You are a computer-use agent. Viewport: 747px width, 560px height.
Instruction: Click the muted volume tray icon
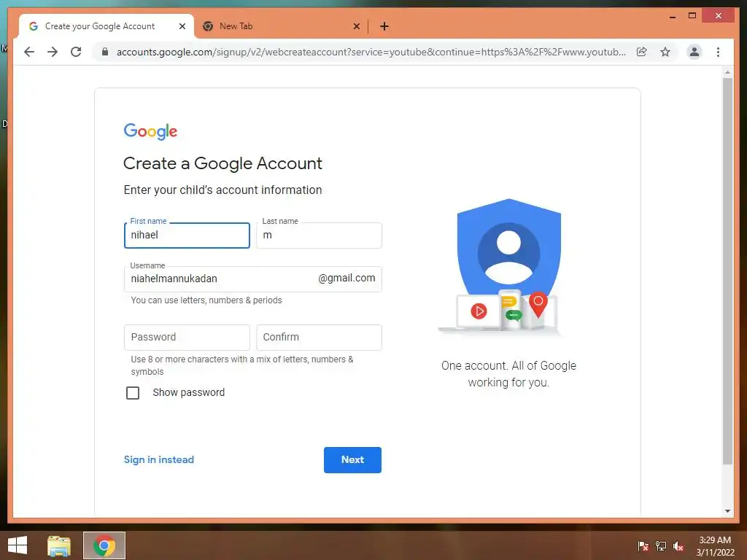pos(678,546)
